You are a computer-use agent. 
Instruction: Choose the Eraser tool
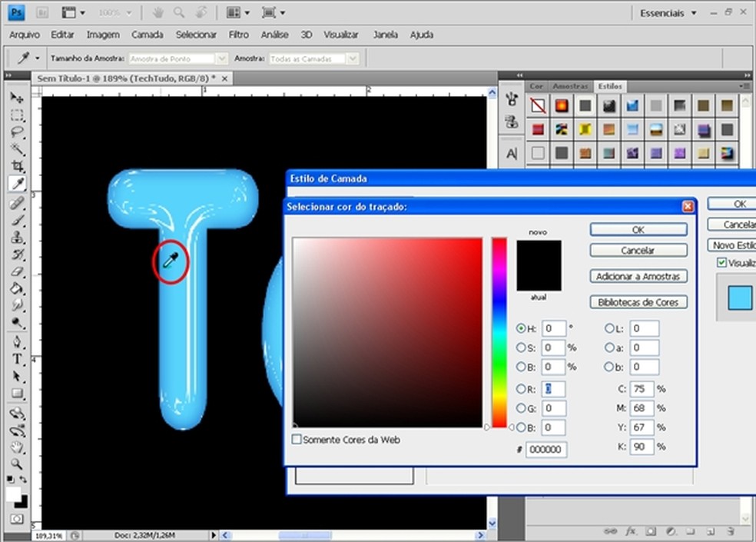17,272
